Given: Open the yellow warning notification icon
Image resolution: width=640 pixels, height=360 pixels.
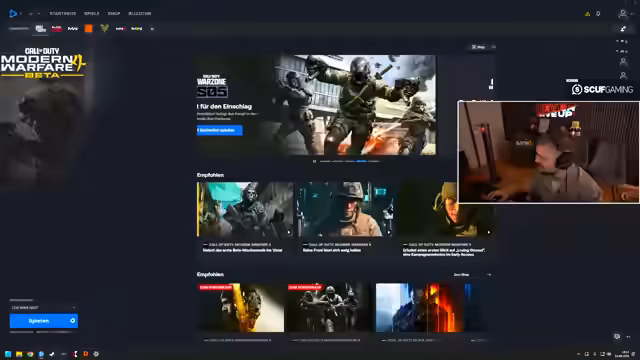Looking at the screenshot, I should (587, 14).
